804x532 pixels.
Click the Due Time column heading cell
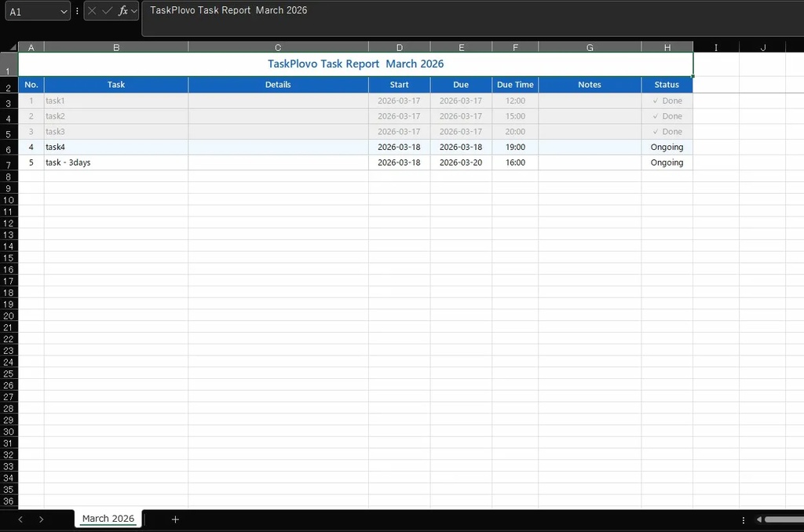point(515,85)
